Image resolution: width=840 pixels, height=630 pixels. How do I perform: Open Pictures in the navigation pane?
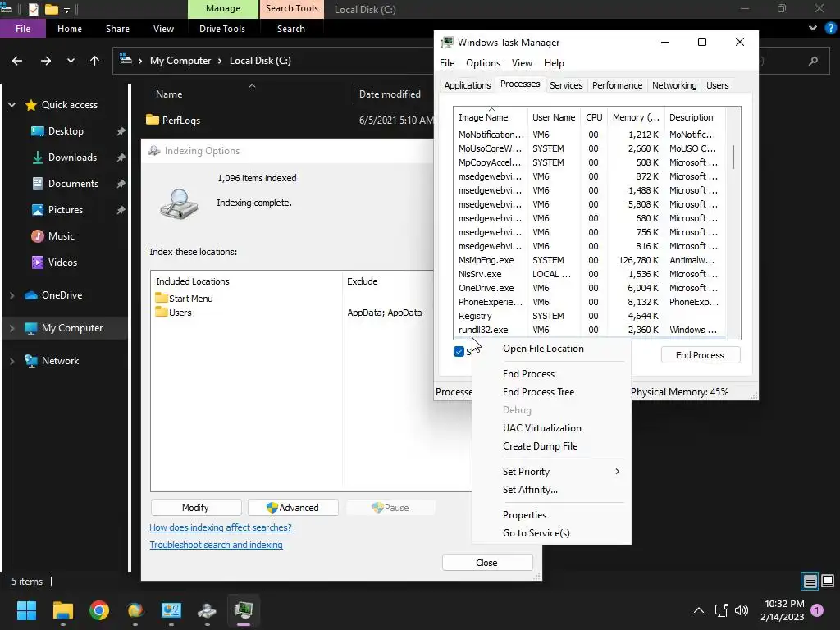point(66,210)
